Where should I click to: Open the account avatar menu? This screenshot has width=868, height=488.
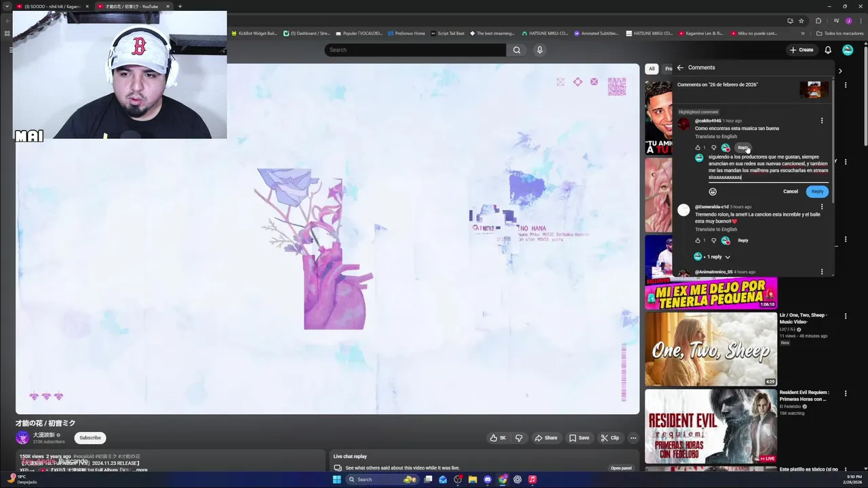point(848,49)
